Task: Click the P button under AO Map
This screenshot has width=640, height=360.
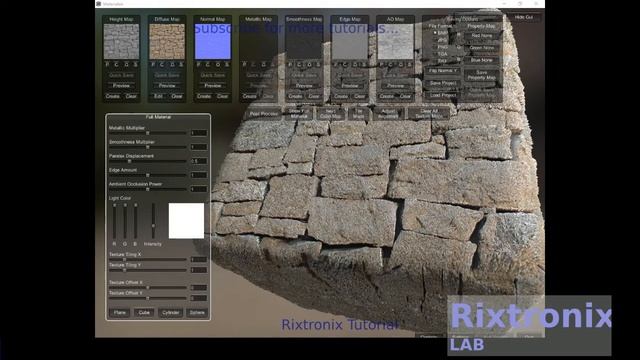Action: 382,64
